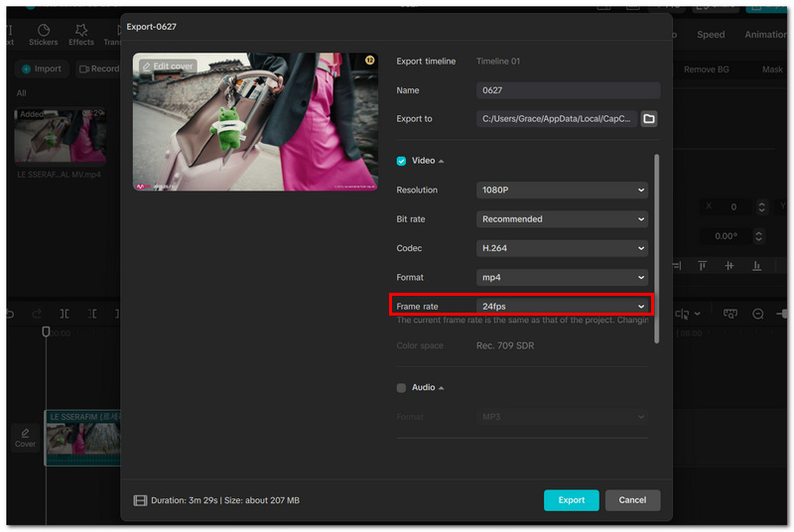
Task: Open Stickers panel in main window
Action: point(43,35)
